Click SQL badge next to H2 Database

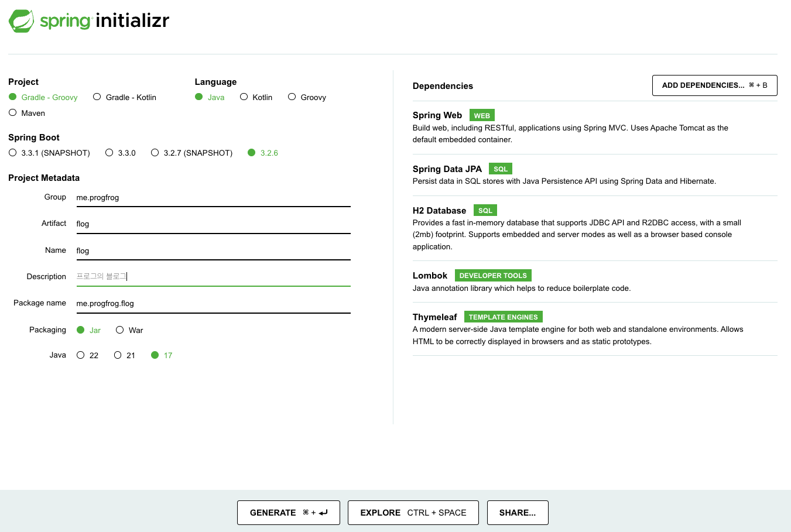[x=485, y=211]
